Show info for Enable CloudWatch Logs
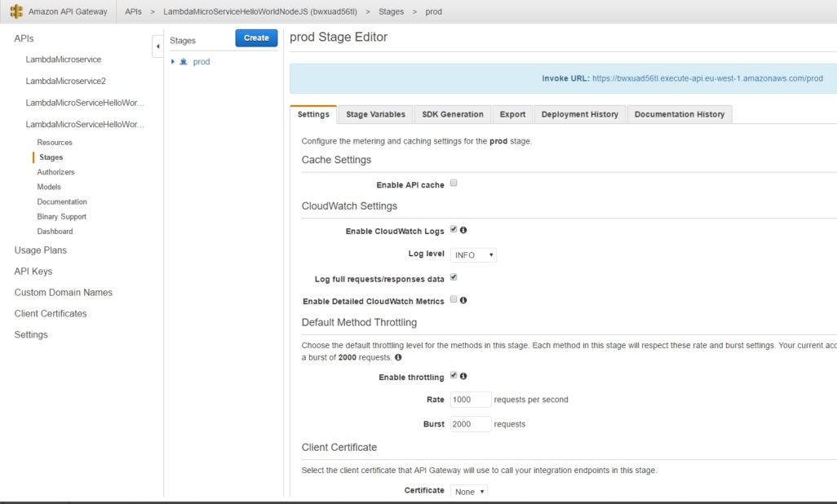The image size is (837, 504). coord(463,230)
